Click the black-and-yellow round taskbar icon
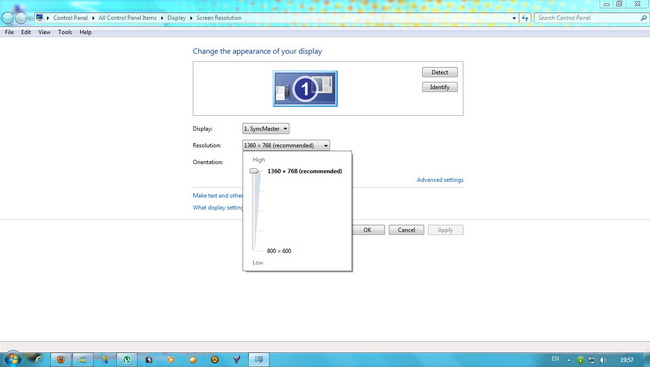The width and height of the screenshot is (650, 367). click(x=215, y=360)
